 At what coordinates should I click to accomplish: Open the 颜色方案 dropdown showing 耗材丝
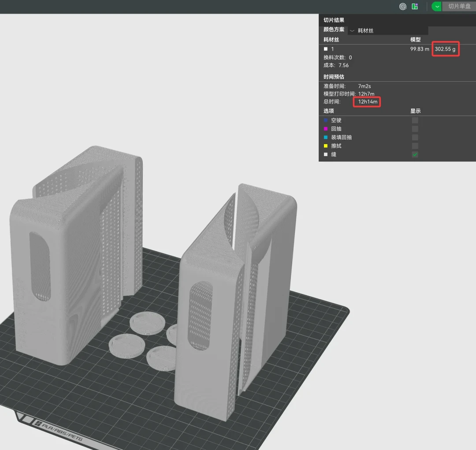(x=388, y=30)
